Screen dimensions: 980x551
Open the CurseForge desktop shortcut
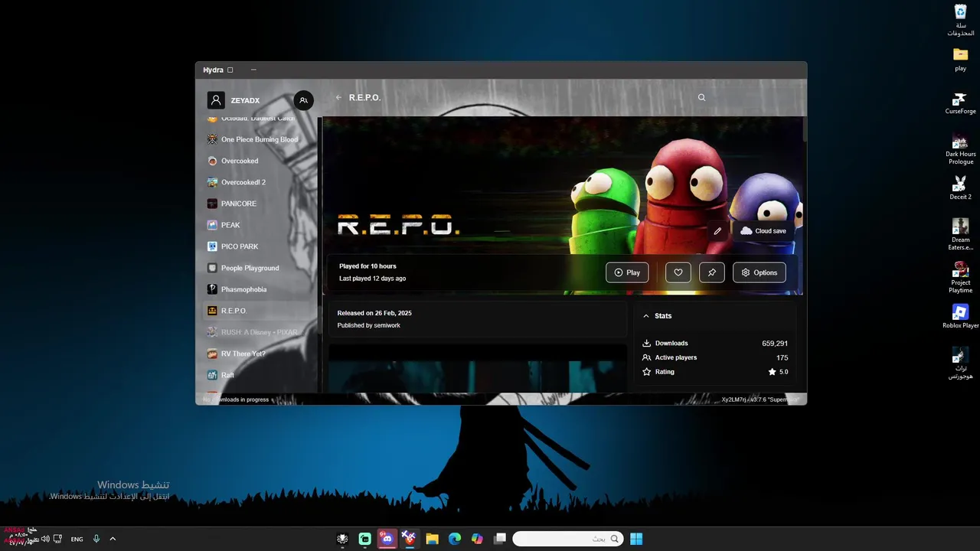tap(960, 103)
